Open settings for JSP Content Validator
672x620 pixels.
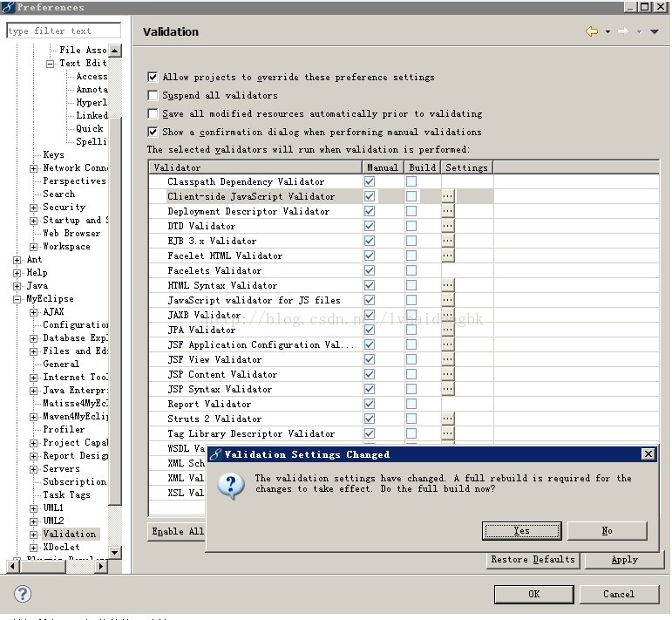point(447,374)
